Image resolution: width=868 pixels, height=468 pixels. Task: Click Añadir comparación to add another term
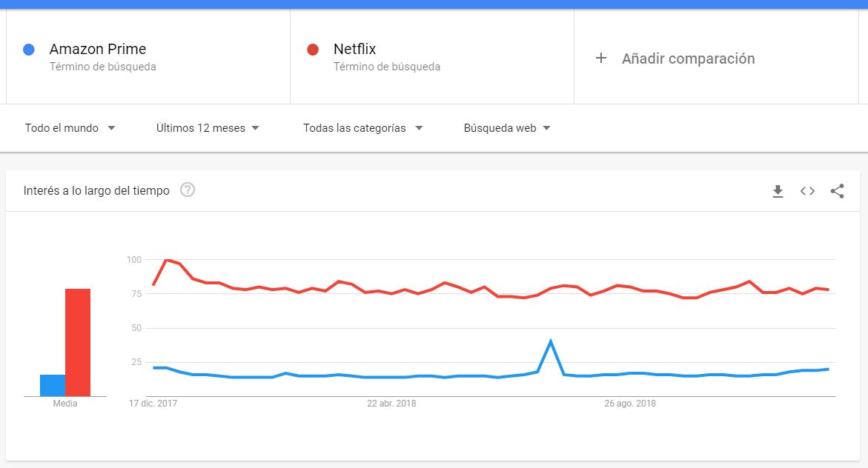687,58
